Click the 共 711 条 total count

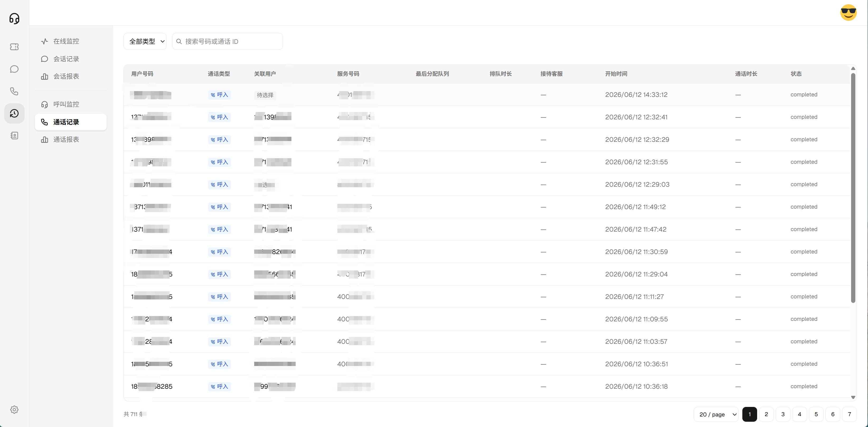pyautogui.click(x=135, y=414)
